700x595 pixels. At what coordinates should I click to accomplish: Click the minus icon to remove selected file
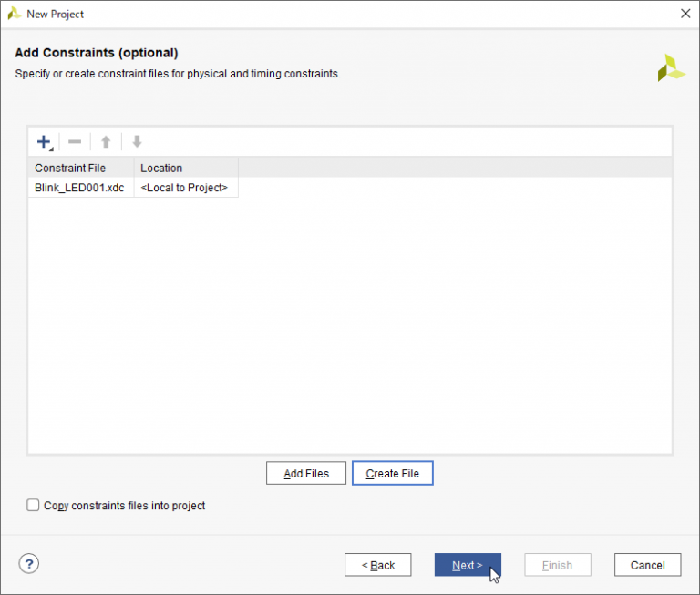coord(75,142)
